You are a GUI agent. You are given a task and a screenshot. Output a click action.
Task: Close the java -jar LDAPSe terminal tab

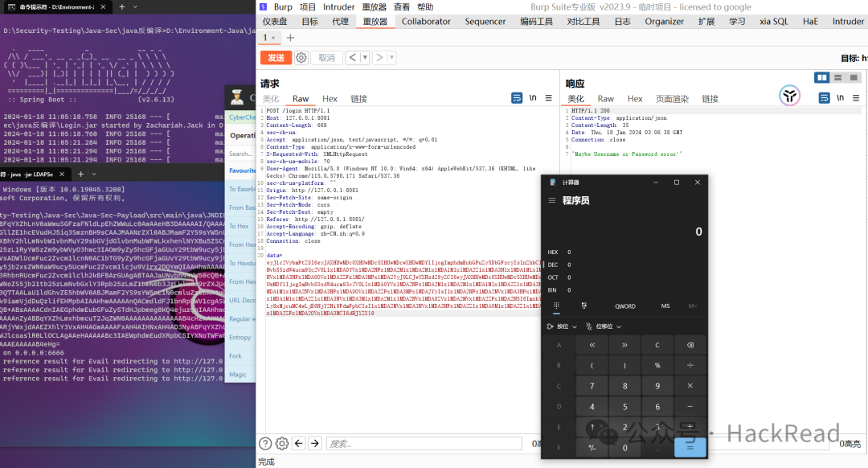[61, 174]
